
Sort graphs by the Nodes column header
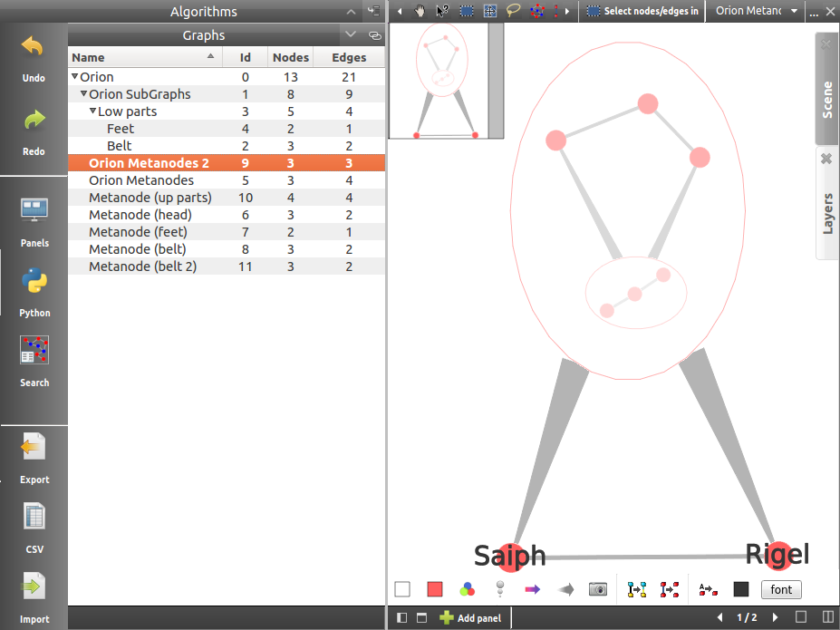tap(291, 57)
